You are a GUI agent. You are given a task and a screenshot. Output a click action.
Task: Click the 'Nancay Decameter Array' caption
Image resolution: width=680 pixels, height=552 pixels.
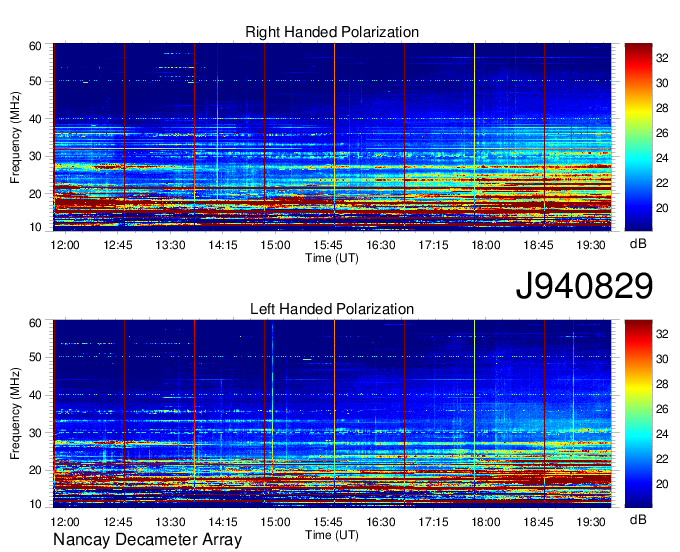[147, 539]
